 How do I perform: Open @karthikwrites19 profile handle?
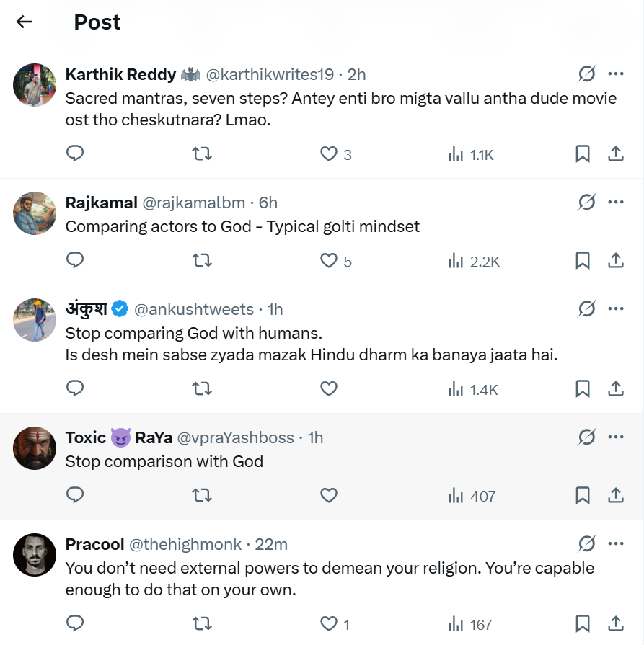coord(270,74)
